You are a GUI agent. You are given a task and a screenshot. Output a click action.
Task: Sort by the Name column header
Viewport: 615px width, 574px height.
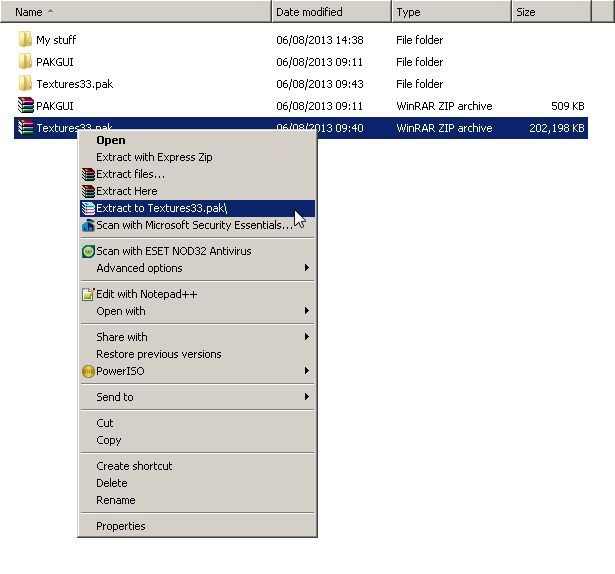[x=136, y=12]
